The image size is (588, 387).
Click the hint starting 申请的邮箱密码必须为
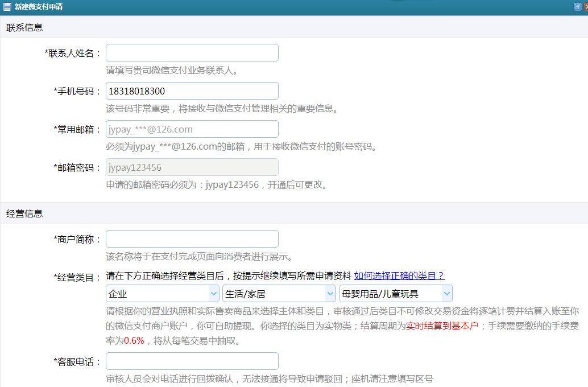click(217, 185)
